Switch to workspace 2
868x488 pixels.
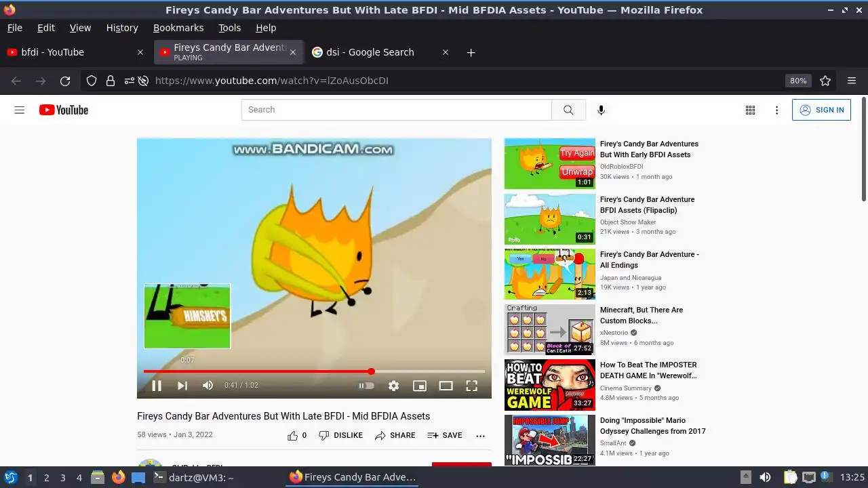pos(47,478)
